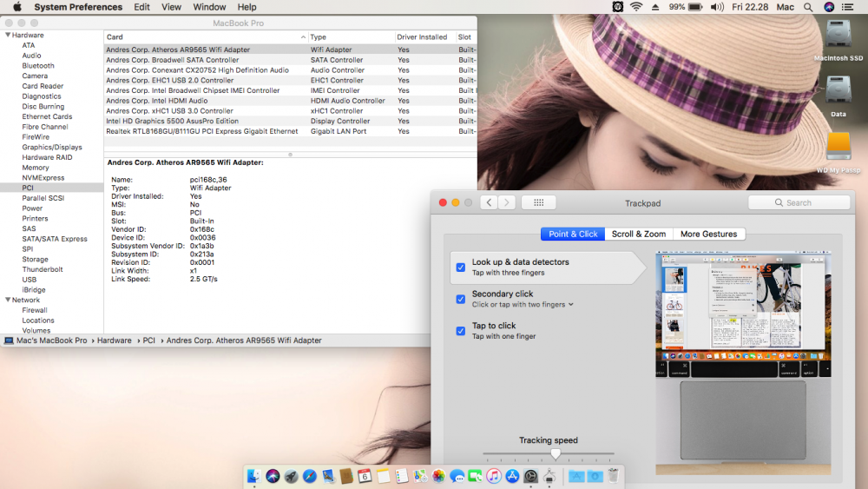Select Graphics/Displays in sidebar
This screenshot has width=868, height=489.
(x=52, y=148)
